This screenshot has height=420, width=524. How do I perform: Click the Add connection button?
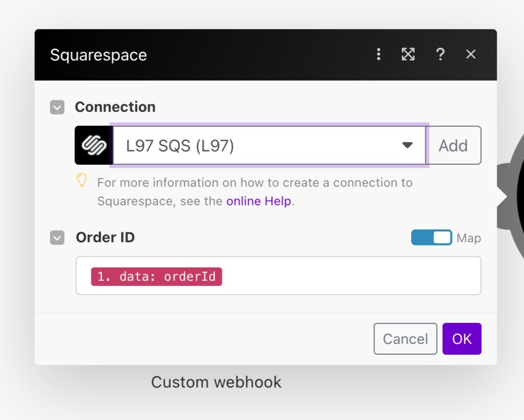click(454, 145)
